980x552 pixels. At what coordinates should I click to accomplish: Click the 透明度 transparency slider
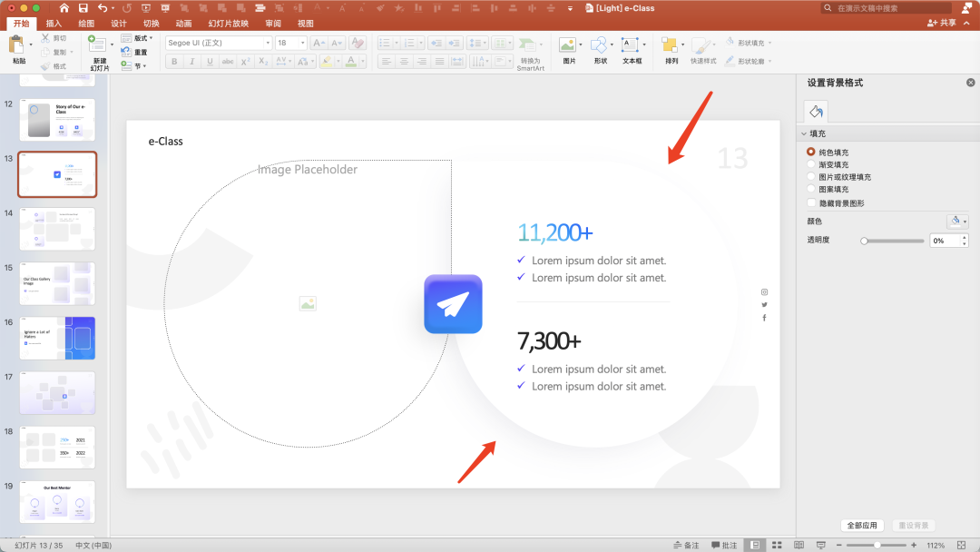893,241
